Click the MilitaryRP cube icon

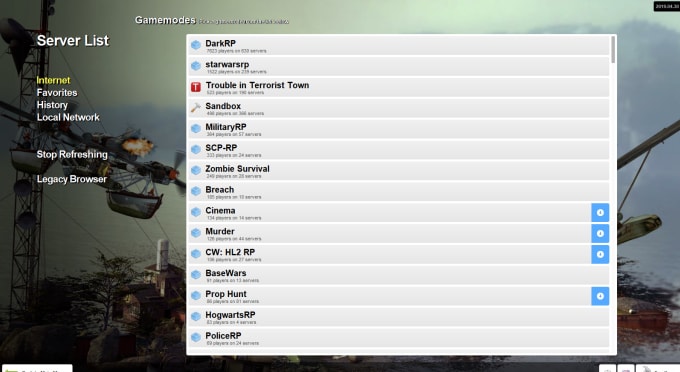[196, 128]
